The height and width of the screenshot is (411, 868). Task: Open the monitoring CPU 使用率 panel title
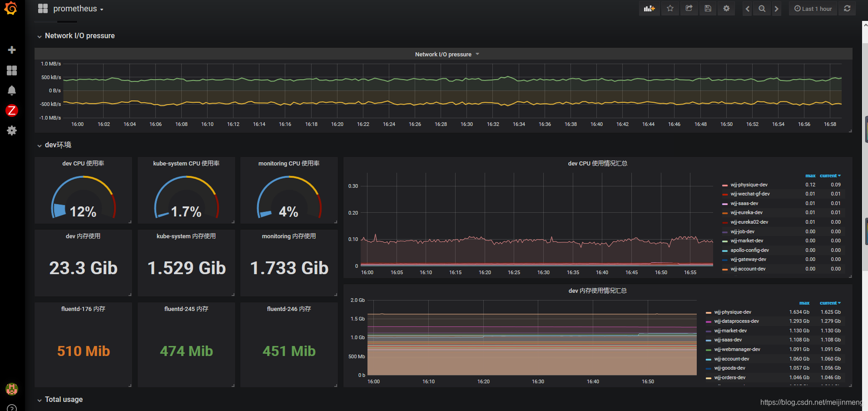289,163
